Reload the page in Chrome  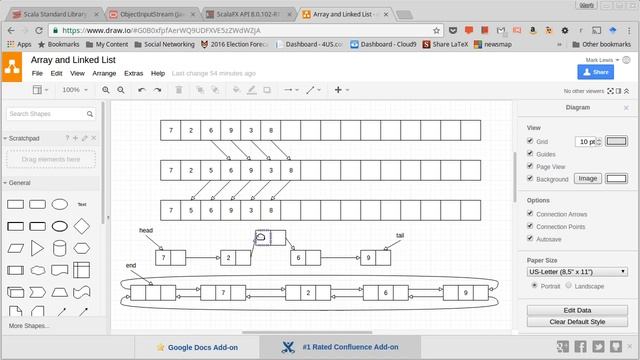point(39,30)
